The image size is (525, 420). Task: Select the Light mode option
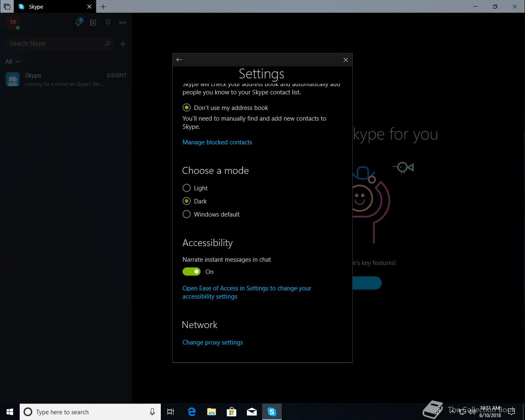195,188
